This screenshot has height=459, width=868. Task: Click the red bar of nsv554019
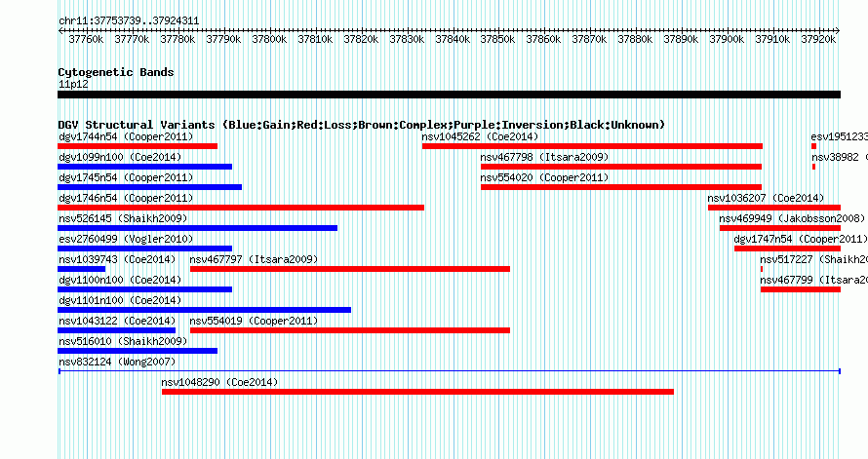coord(350,330)
